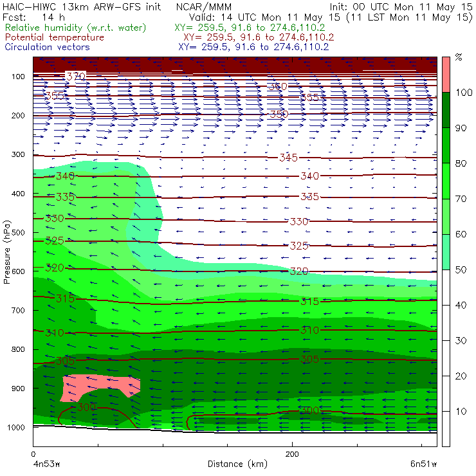
Task: Click the pressure axis '300' tick label
Action: (18, 154)
